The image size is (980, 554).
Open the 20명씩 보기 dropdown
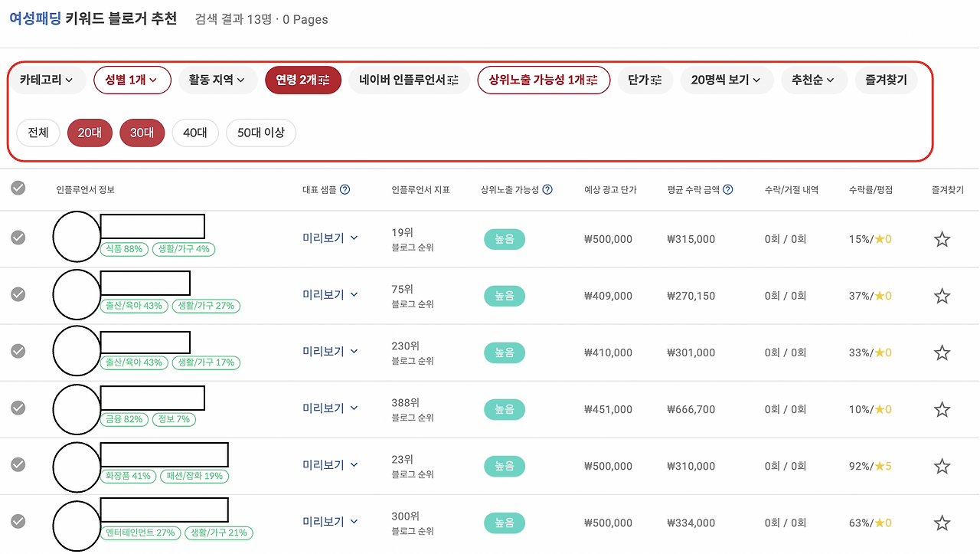(x=727, y=80)
